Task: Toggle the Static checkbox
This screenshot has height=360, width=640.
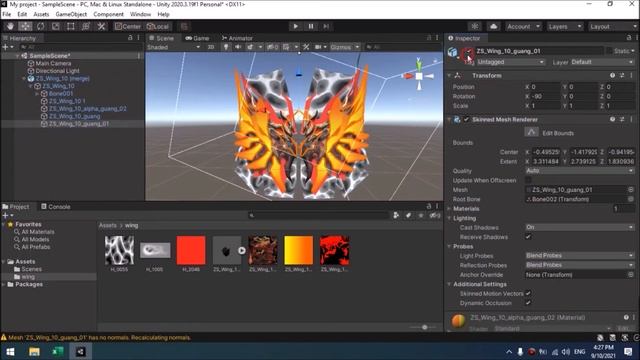Action: 609,51
